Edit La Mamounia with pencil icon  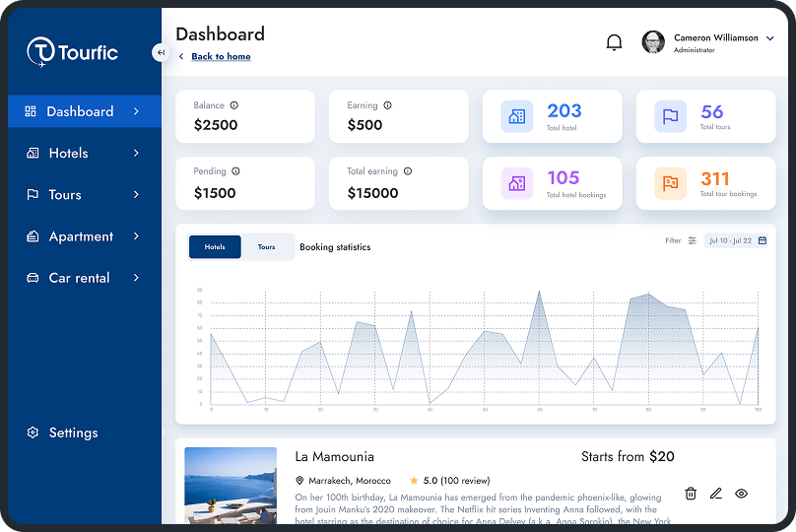(x=716, y=494)
